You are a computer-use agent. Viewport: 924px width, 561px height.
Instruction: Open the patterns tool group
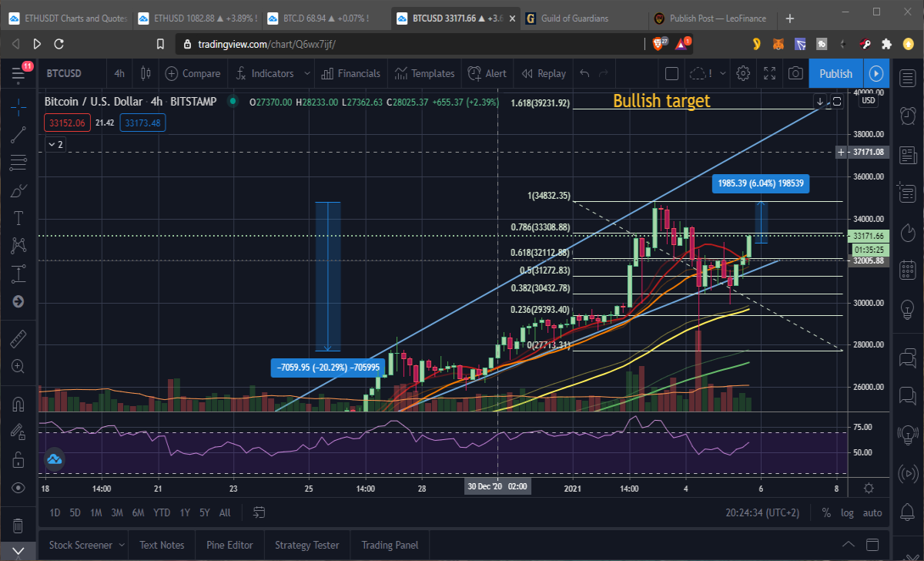[x=18, y=246]
